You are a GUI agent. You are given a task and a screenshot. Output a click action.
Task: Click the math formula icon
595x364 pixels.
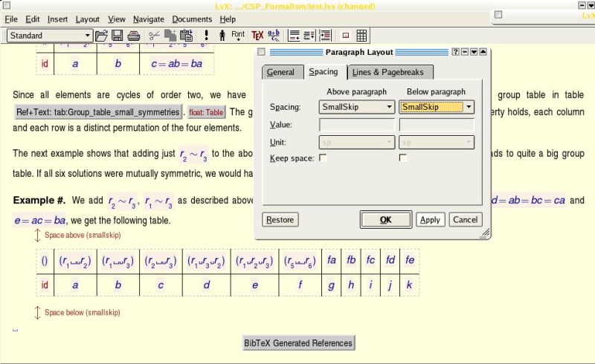pos(274,36)
